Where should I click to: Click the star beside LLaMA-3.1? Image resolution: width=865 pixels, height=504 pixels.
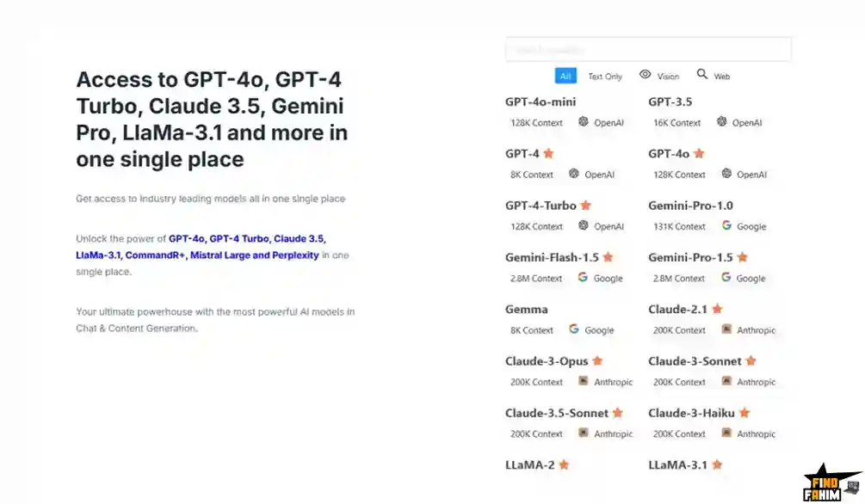(717, 464)
